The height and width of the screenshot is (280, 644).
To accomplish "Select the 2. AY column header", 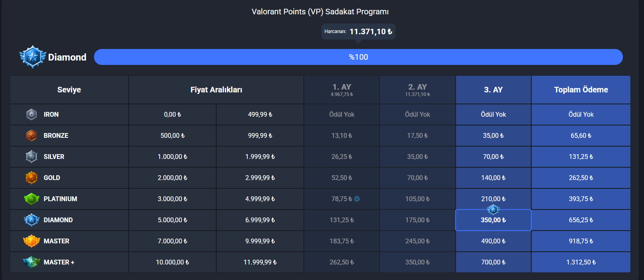I will pyautogui.click(x=417, y=90).
